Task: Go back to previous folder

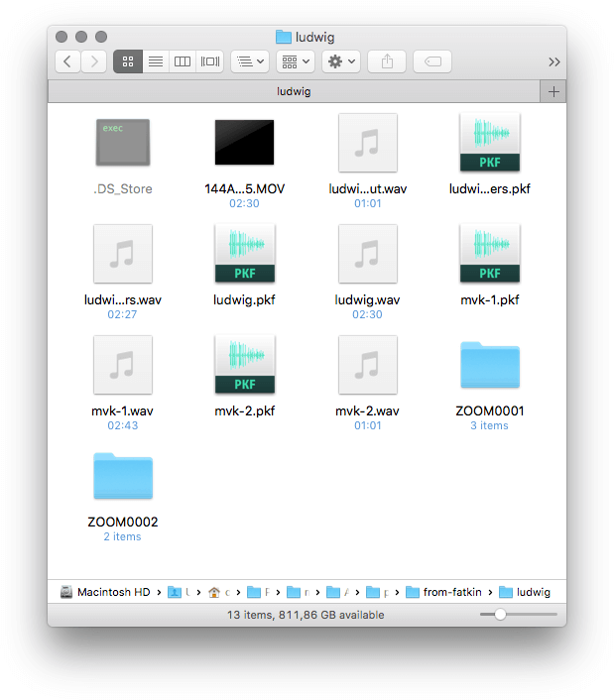Action: coord(67,61)
